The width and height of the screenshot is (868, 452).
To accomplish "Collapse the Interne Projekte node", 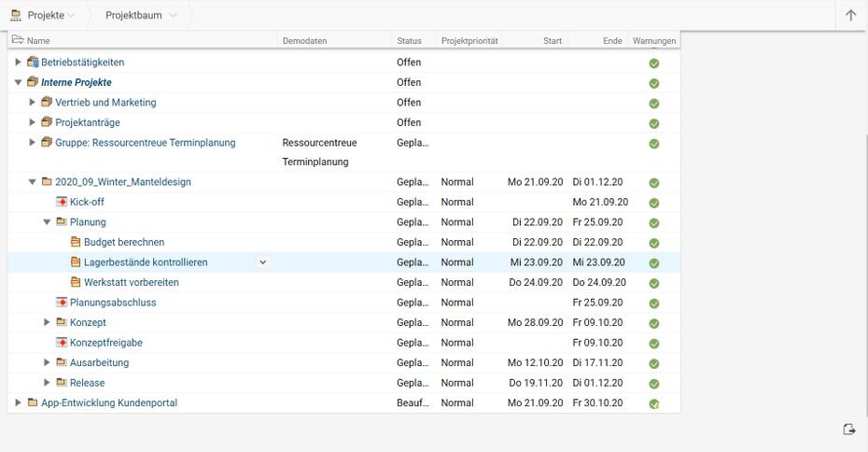I will coord(19,82).
